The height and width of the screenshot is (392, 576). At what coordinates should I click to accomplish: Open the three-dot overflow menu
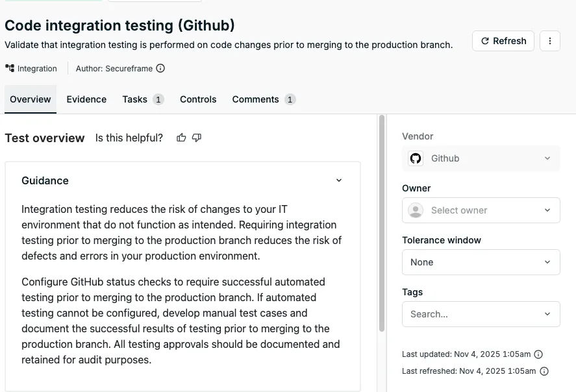pos(550,40)
